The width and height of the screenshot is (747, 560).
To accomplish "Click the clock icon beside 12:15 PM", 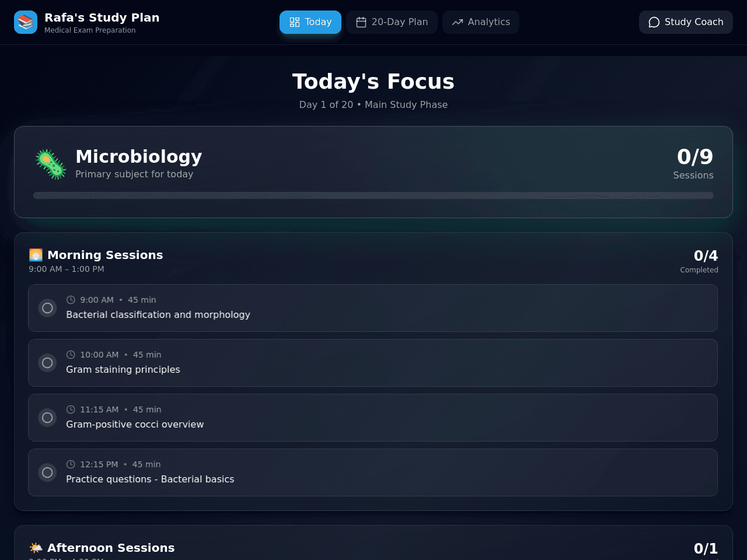I will pyautogui.click(x=71, y=464).
